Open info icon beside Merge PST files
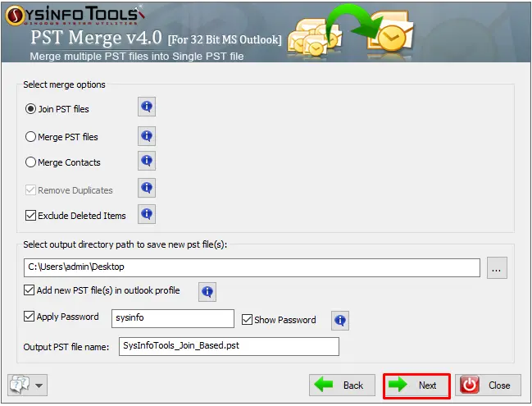The image size is (532, 406). [x=147, y=136]
